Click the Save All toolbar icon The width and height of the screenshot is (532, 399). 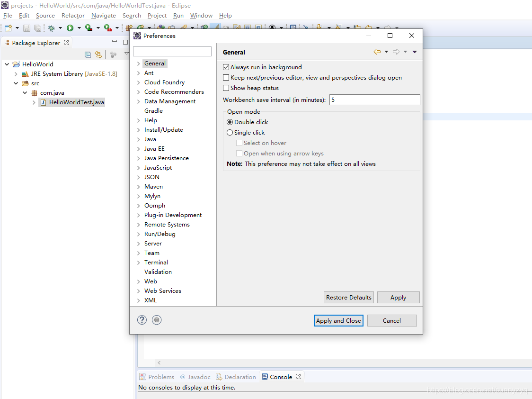[x=38, y=28]
